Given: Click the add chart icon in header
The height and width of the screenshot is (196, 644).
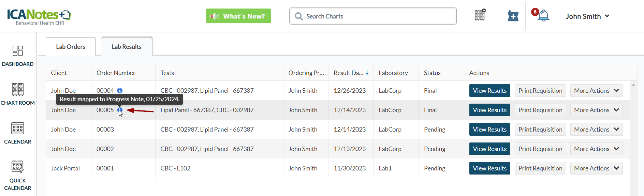Looking at the screenshot, I should click(480, 15).
